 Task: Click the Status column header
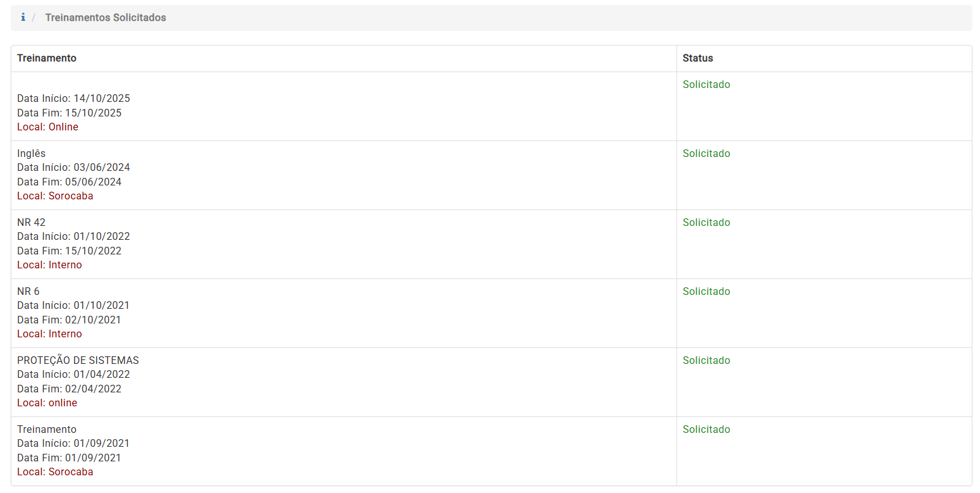(x=697, y=58)
